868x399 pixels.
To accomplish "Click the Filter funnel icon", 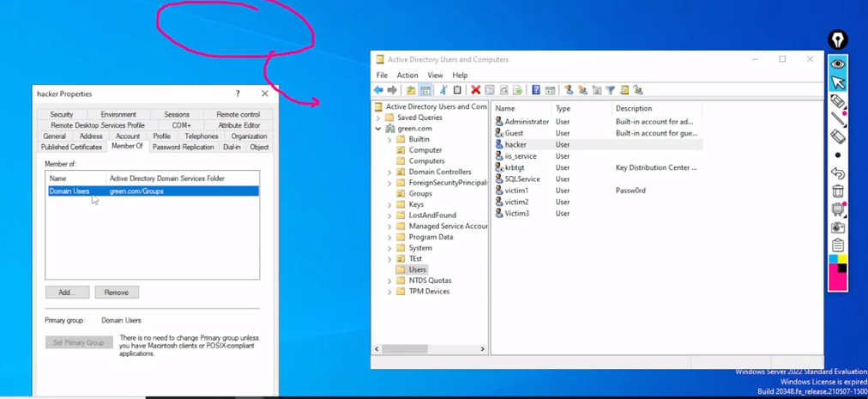I will [x=610, y=90].
